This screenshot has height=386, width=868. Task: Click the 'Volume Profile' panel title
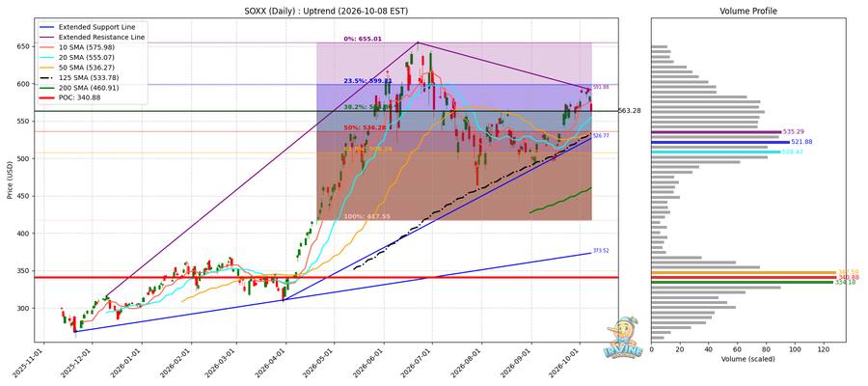(x=747, y=11)
